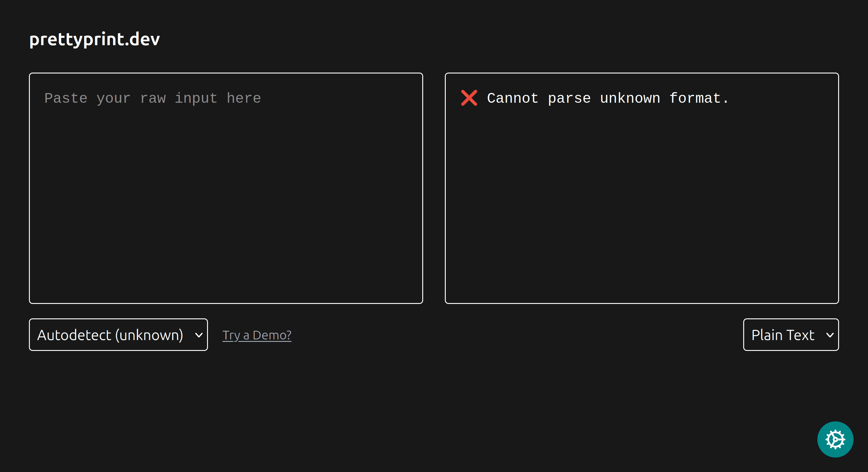Click the word unknown in the error output

630,98
